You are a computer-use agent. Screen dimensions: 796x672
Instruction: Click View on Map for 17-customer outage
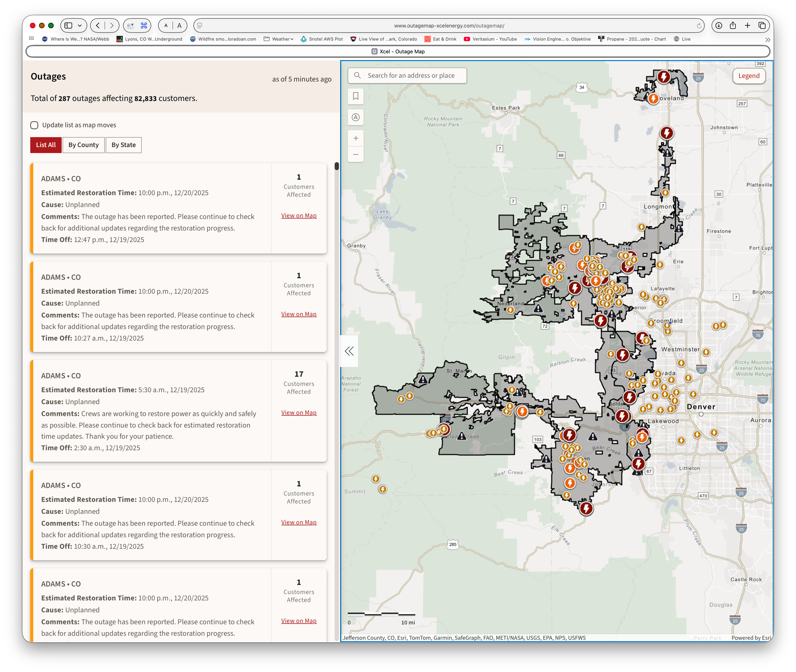(299, 413)
